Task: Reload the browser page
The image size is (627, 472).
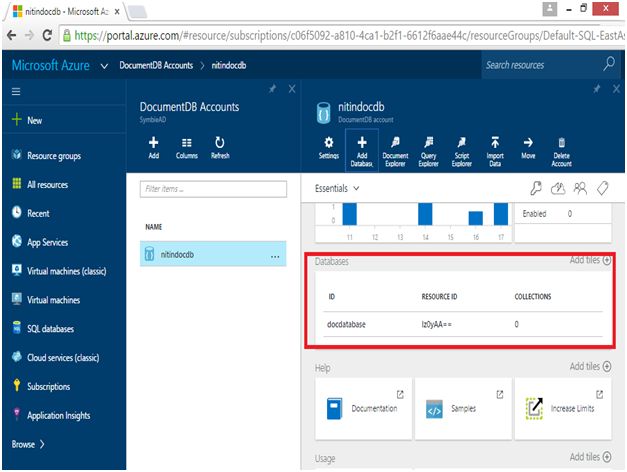Action: coord(47,36)
